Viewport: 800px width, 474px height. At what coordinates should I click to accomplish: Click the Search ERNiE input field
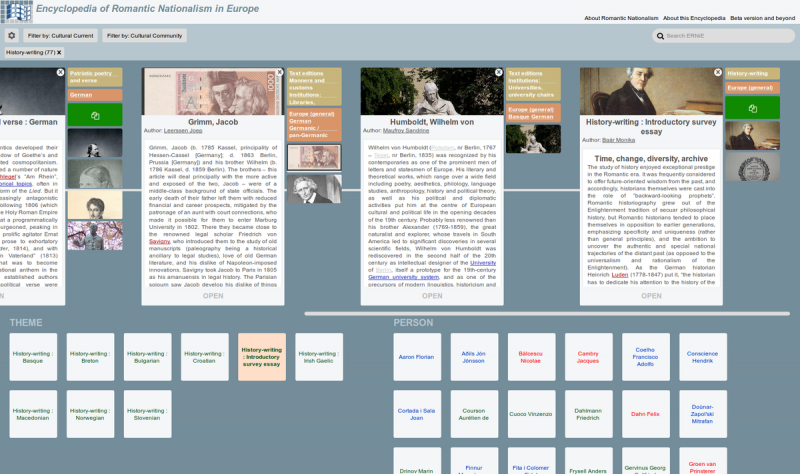pos(723,36)
